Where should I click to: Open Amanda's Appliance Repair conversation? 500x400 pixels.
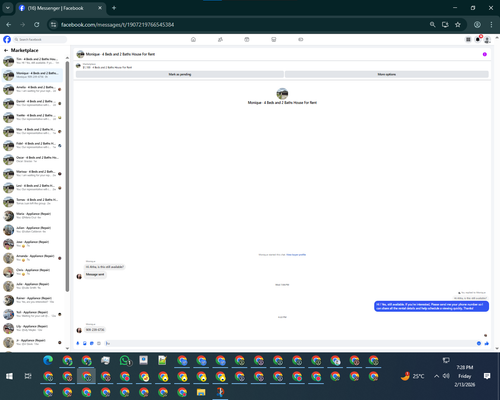pos(32,258)
